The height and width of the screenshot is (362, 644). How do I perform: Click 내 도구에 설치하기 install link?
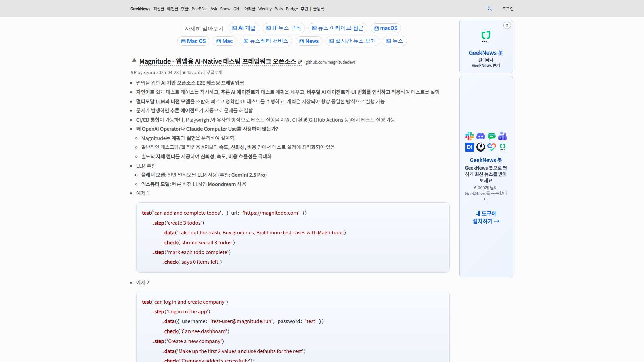click(x=486, y=217)
